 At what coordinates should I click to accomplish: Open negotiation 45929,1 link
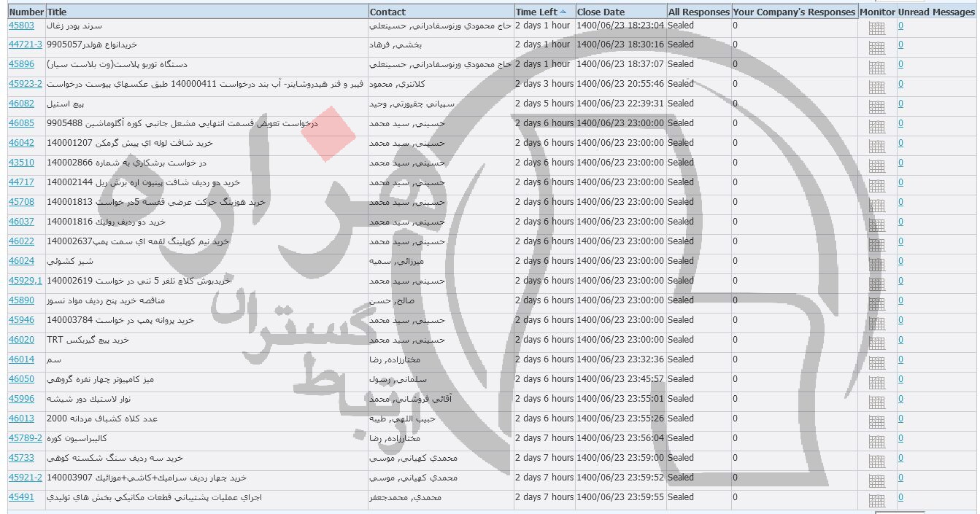pyautogui.click(x=25, y=281)
